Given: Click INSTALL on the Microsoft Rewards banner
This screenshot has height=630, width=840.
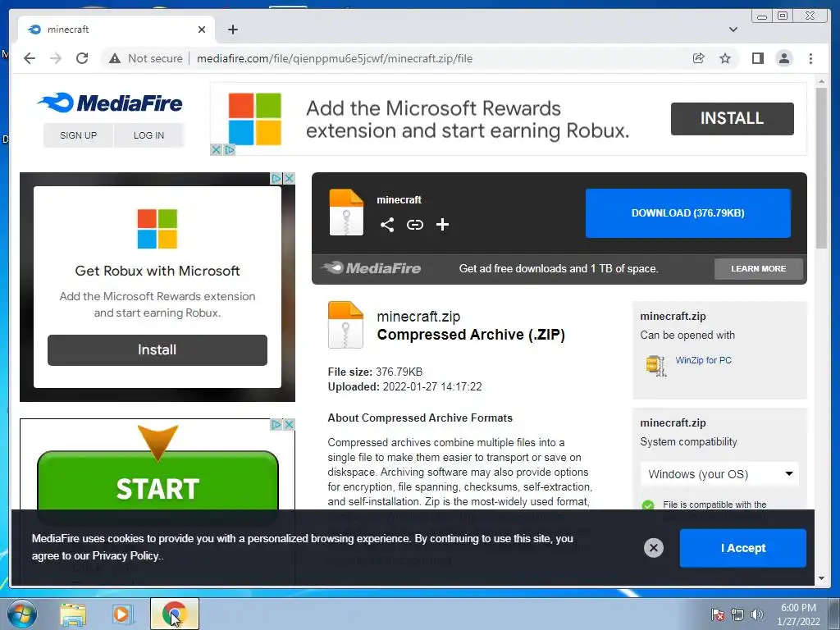Looking at the screenshot, I should tap(732, 118).
